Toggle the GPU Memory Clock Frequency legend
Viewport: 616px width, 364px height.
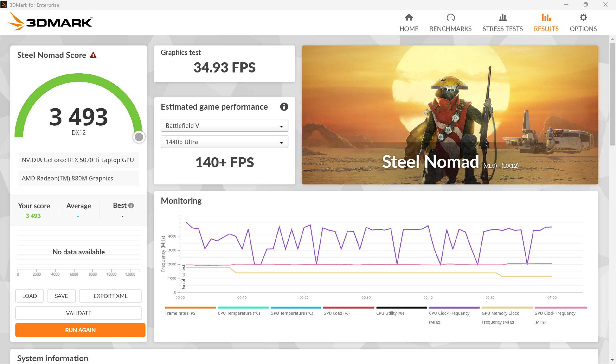pyautogui.click(x=500, y=313)
